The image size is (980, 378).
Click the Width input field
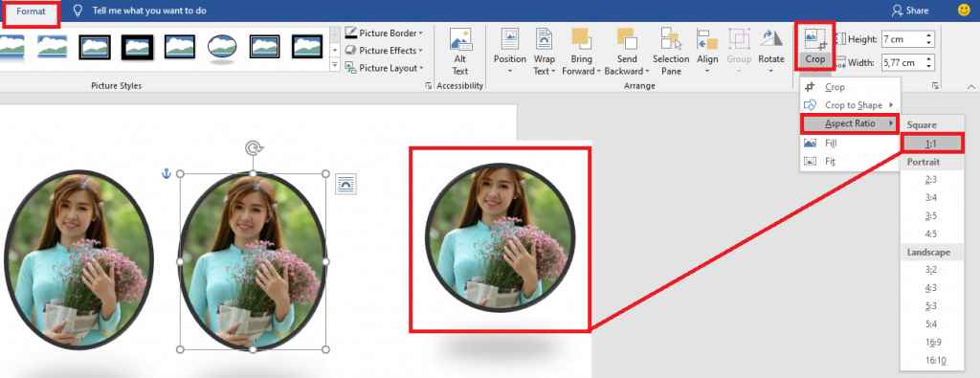click(903, 62)
